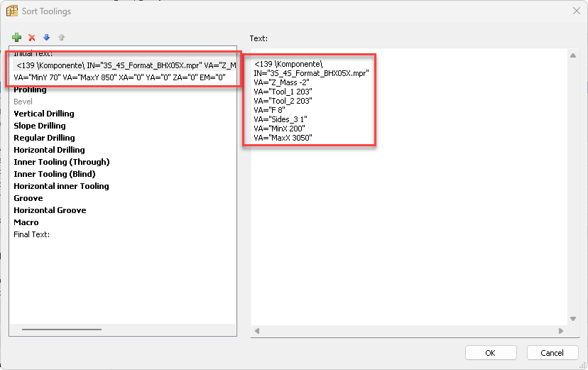Image resolution: width=588 pixels, height=370 pixels.
Task: Click the horizontal scroll right arrow
Action: coord(560,331)
